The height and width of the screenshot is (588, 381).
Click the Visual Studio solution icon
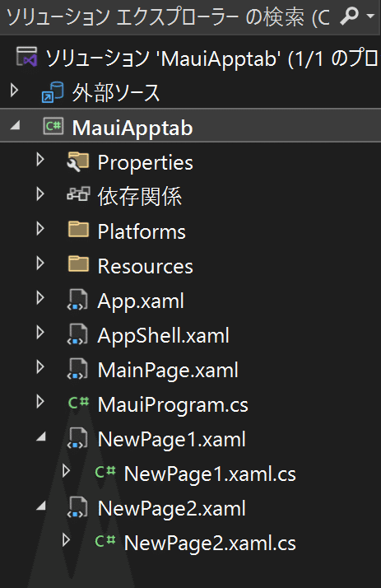[26, 57]
